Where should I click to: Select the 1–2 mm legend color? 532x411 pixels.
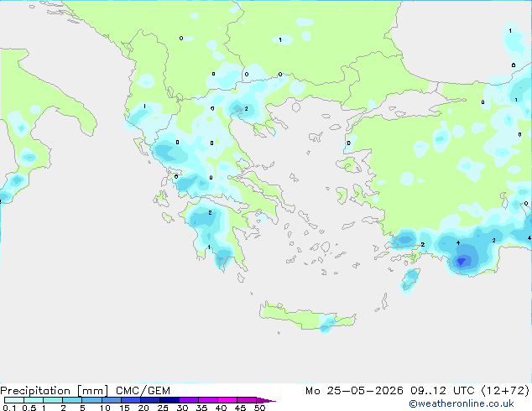point(53,400)
